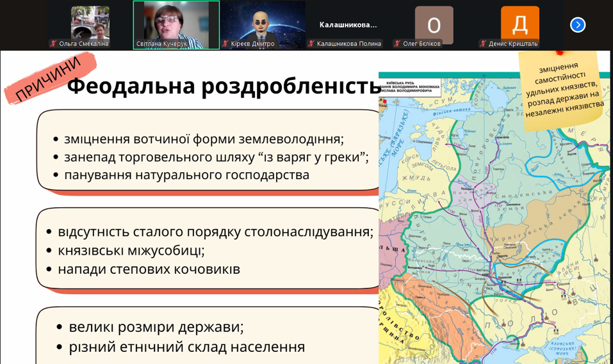Click the orange 'Д' avatar of Денис Кришталь

(519, 24)
